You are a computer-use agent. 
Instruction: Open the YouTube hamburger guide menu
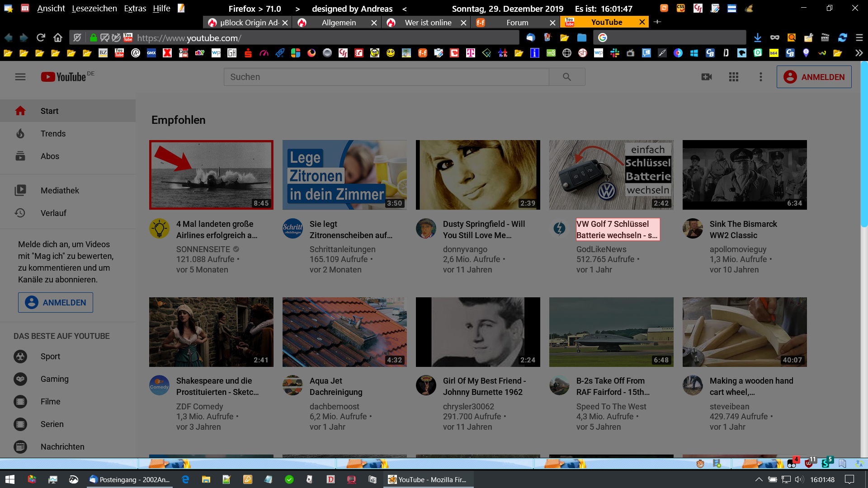(x=20, y=77)
